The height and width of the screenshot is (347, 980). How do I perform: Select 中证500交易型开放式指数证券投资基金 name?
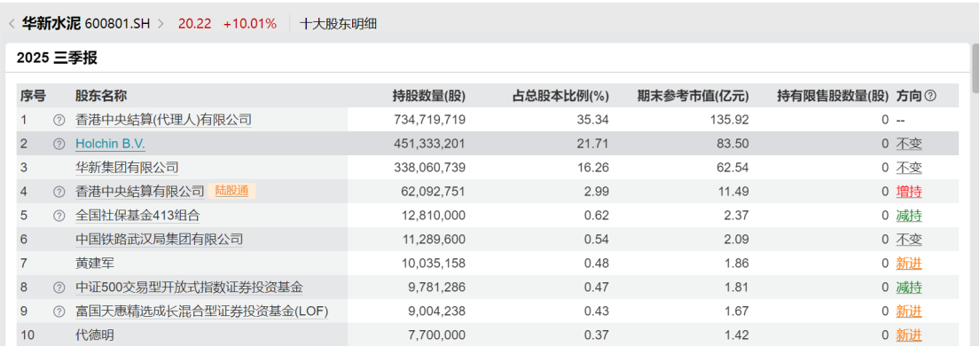point(190,288)
